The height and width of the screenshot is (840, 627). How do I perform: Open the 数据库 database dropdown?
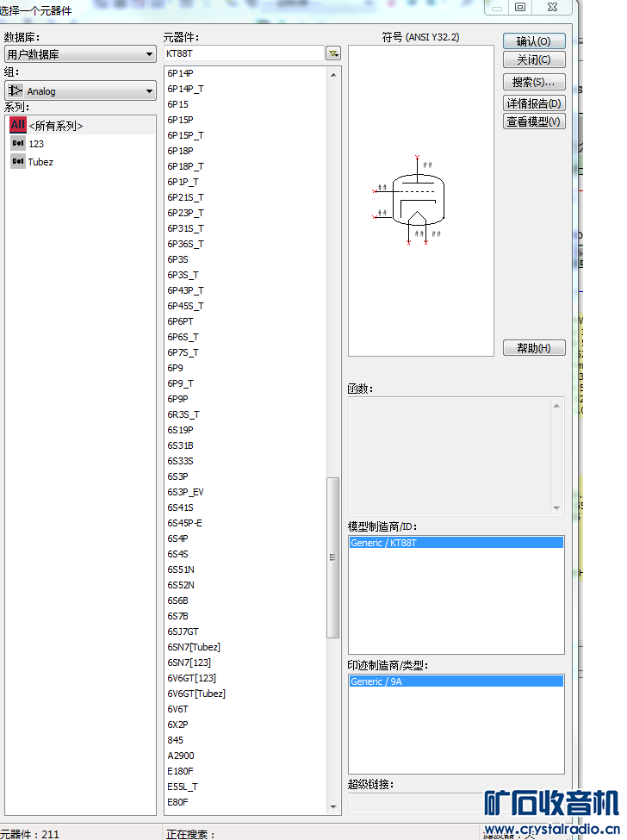coord(79,55)
